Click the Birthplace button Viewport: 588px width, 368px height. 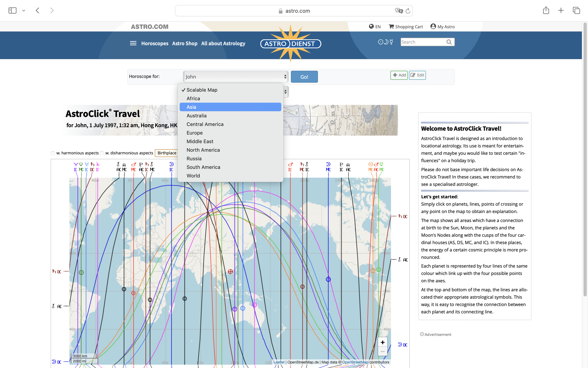pos(167,153)
